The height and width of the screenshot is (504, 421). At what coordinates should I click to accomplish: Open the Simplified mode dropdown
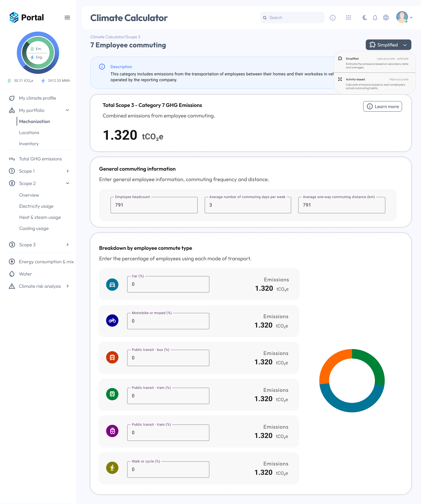(388, 45)
